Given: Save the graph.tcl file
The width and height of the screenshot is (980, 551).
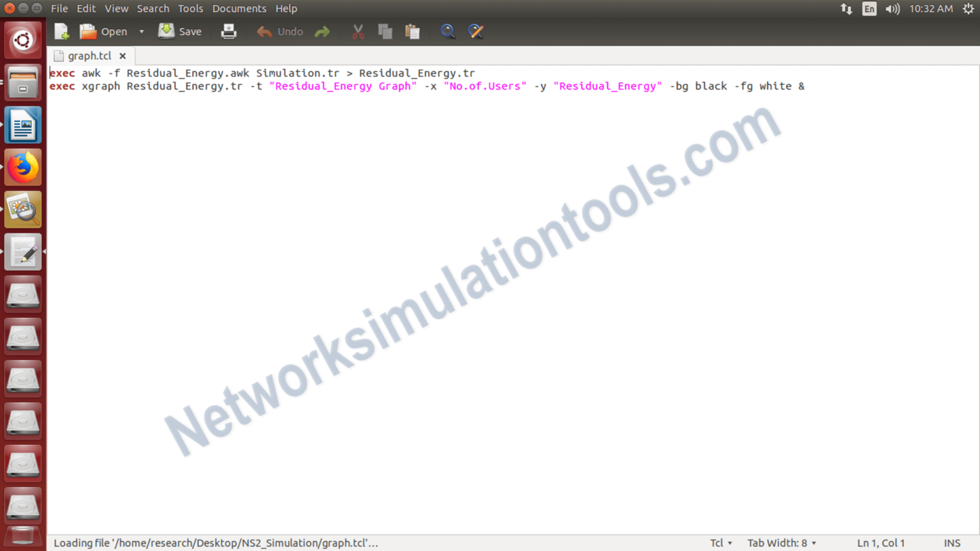Looking at the screenshot, I should click(x=181, y=31).
